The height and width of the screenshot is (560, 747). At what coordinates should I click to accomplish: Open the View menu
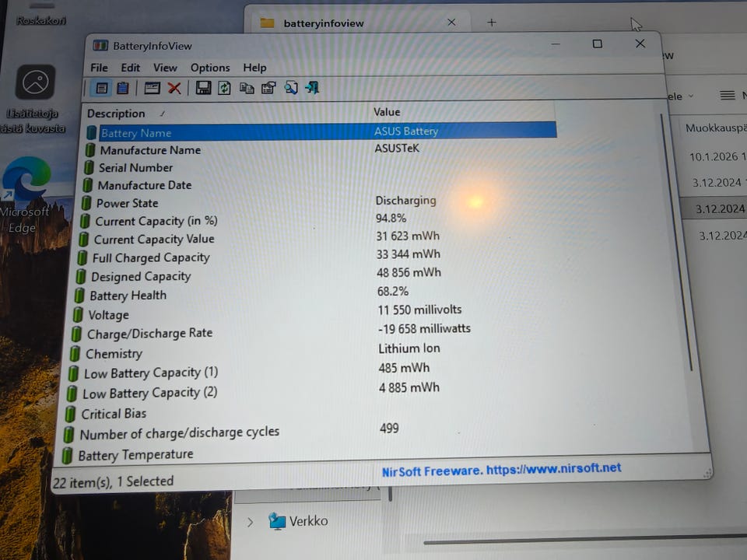pos(165,68)
